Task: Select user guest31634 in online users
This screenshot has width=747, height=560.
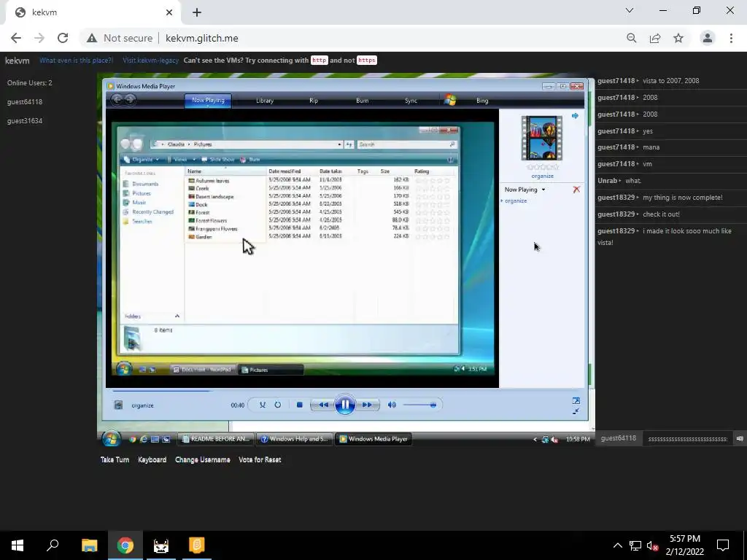Action: [25, 121]
